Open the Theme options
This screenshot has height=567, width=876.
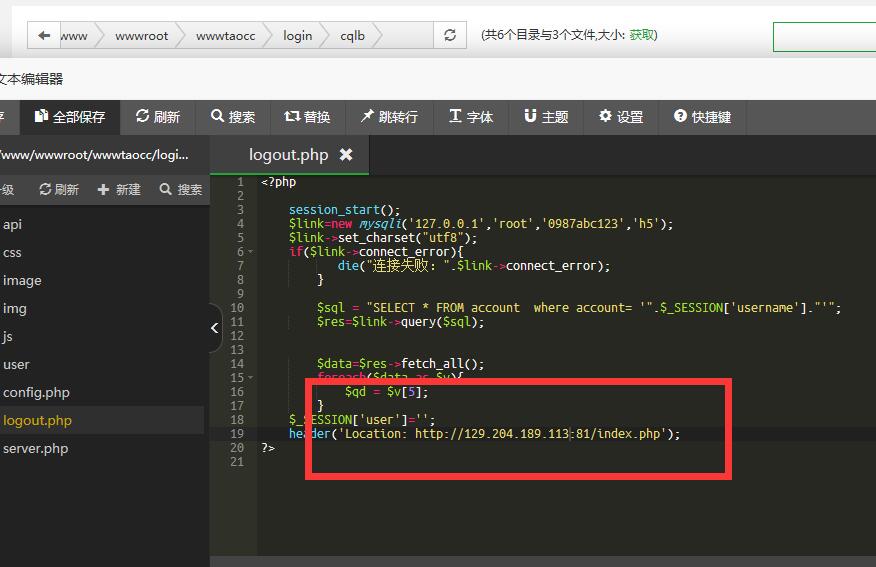546,117
